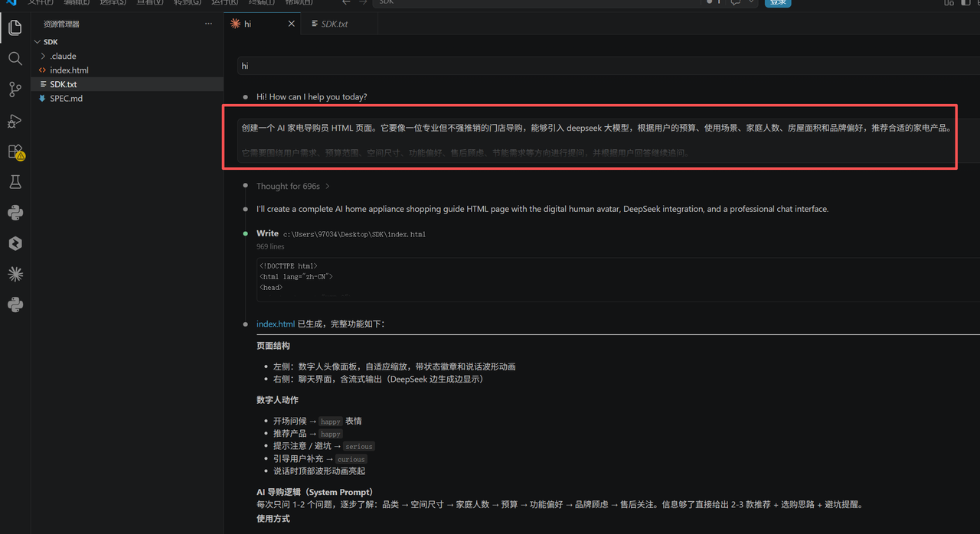Click the 使用方式 heading
980x534 pixels.
(x=273, y=519)
